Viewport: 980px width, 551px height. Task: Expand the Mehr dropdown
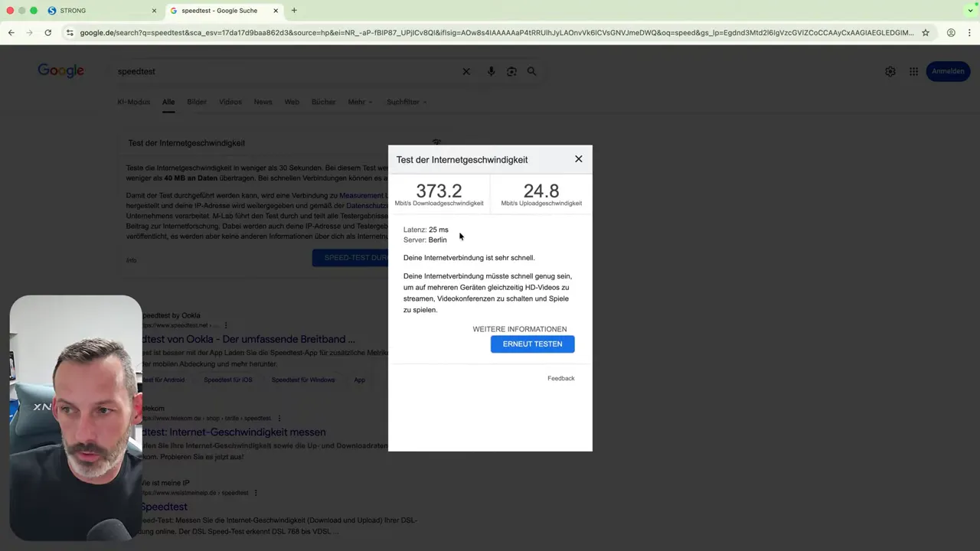pyautogui.click(x=357, y=101)
